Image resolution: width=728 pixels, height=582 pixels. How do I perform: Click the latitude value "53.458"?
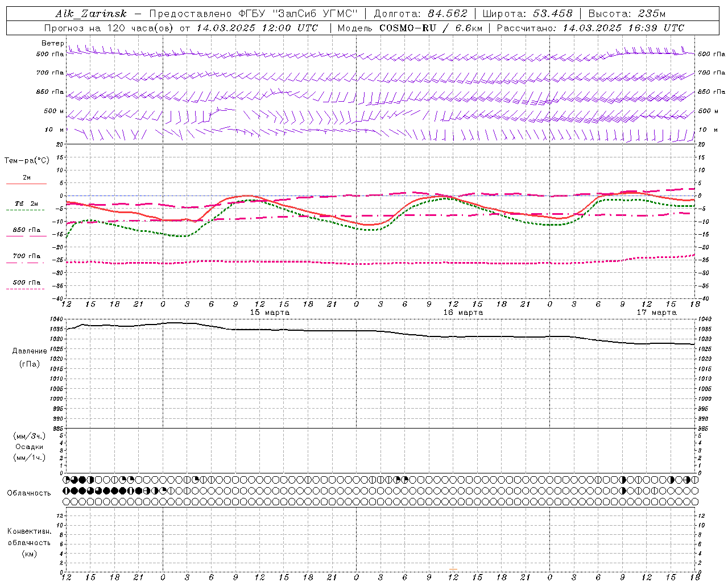click(x=553, y=14)
